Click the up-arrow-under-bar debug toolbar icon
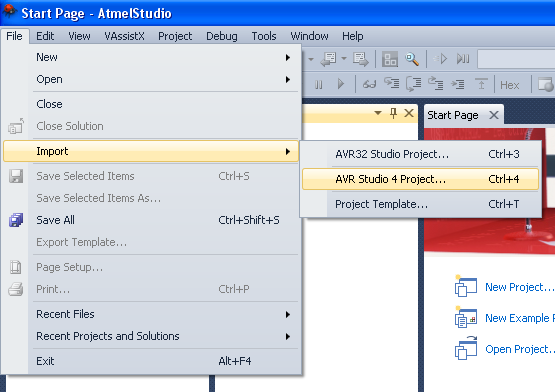The height and width of the screenshot is (392, 555). 481,84
